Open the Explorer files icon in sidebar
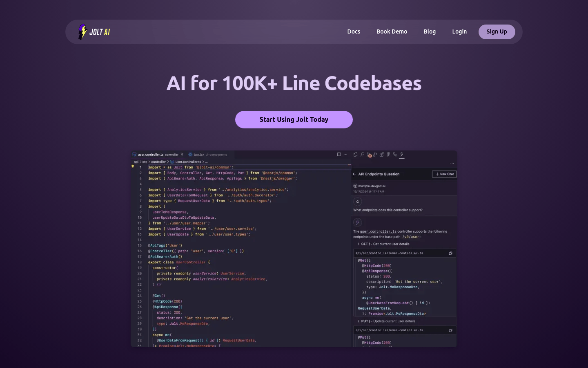The width and height of the screenshot is (588, 368). click(355, 155)
